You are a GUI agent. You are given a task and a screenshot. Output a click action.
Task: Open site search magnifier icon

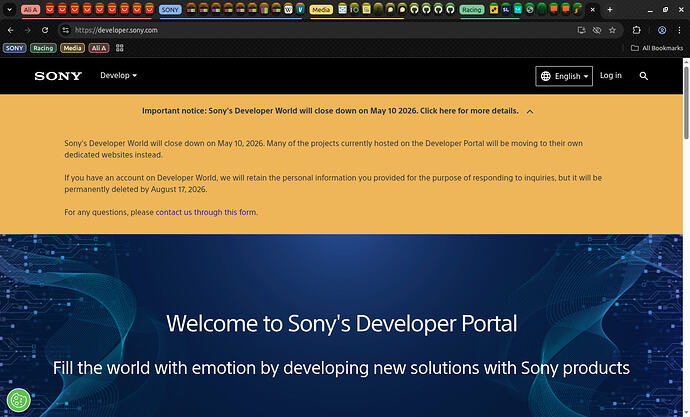pyautogui.click(x=643, y=76)
